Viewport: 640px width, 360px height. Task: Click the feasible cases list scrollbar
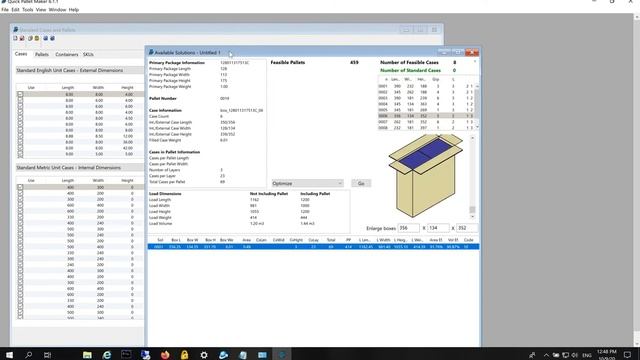477,107
